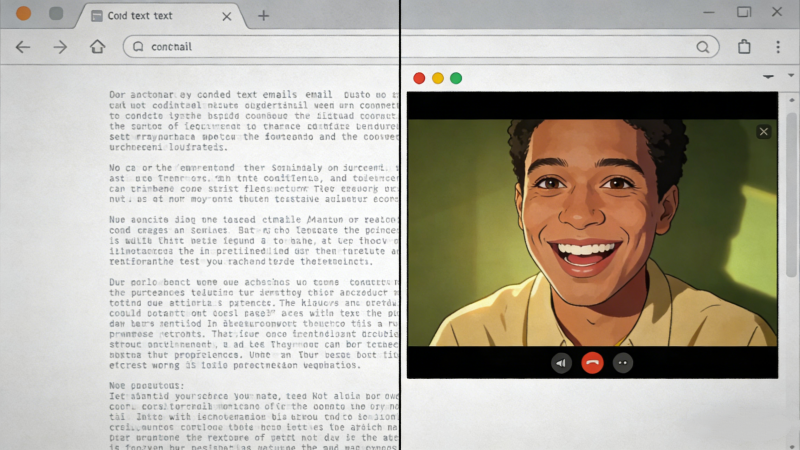Click the magnifier at address bar's right end
This screenshot has width=800, height=450.
[704, 47]
